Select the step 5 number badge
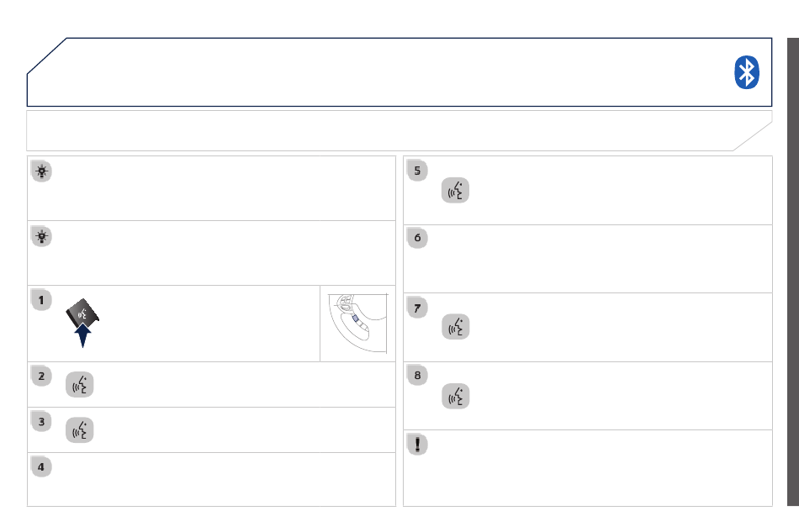 click(417, 171)
